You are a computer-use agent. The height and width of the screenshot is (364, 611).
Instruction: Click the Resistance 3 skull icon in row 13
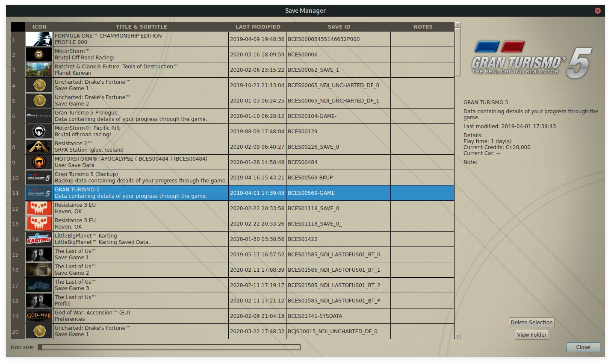pos(39,224)
